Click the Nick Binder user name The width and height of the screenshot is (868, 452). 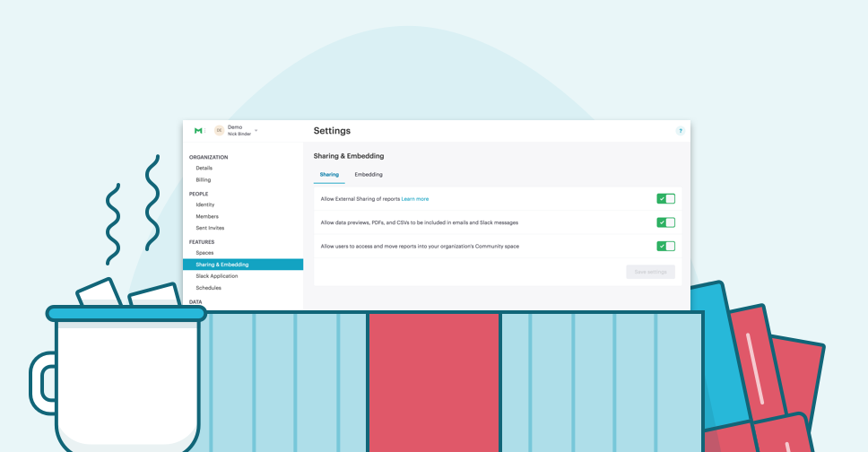[x=239, y=134]
